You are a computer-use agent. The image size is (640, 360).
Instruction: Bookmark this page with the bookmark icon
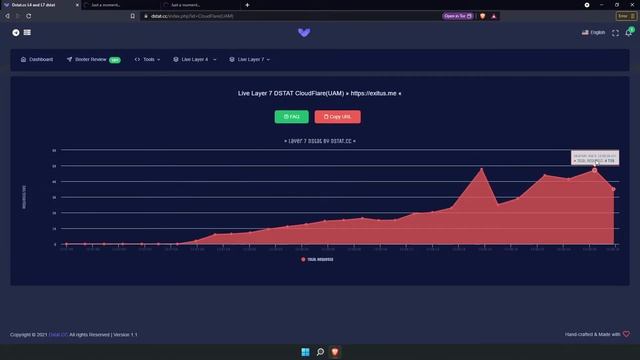click(x=133, y=16)
